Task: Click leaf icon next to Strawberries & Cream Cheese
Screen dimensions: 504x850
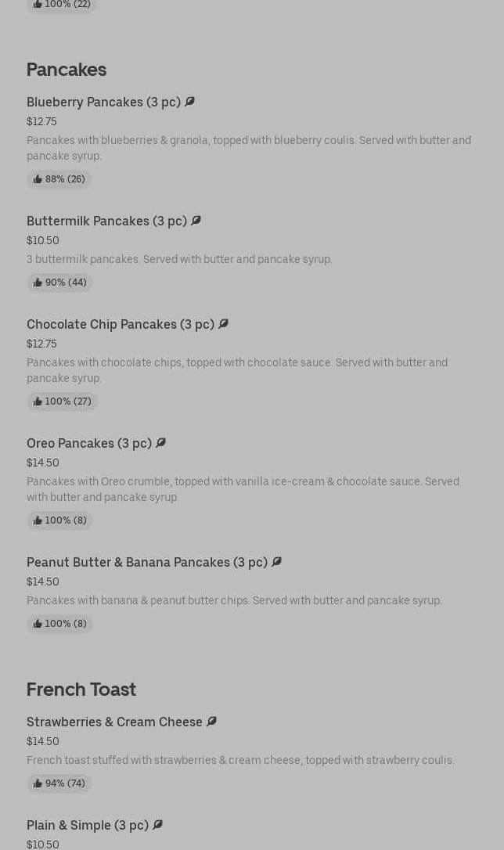Action: coord(211,722)
